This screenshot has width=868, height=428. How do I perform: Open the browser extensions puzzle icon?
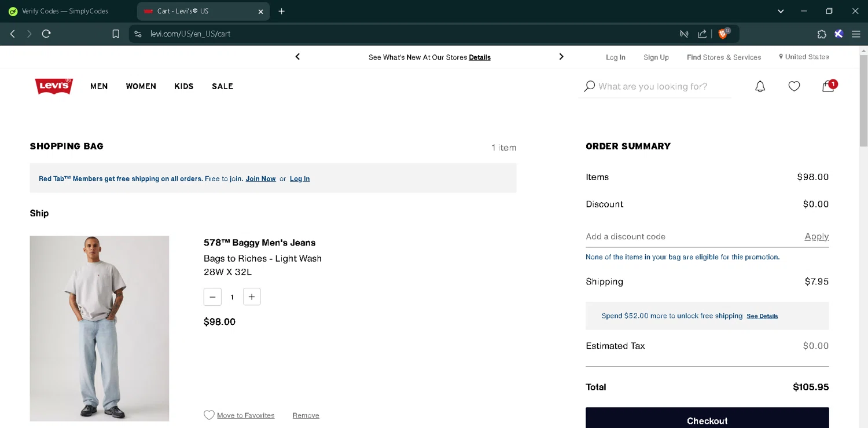[x=822, y=34]
